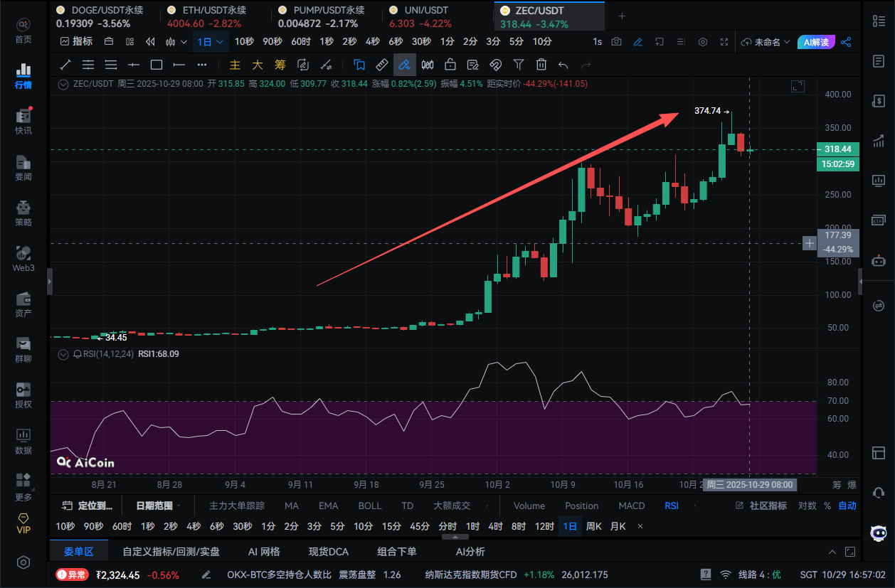Open the filter funnel tool

519,65
